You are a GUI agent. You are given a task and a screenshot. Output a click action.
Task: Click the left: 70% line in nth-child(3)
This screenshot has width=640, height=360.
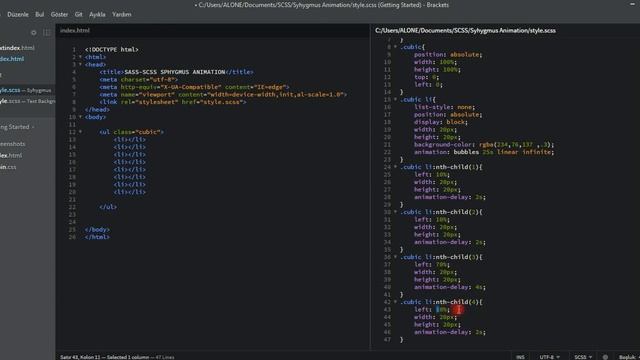coord(432,264)
